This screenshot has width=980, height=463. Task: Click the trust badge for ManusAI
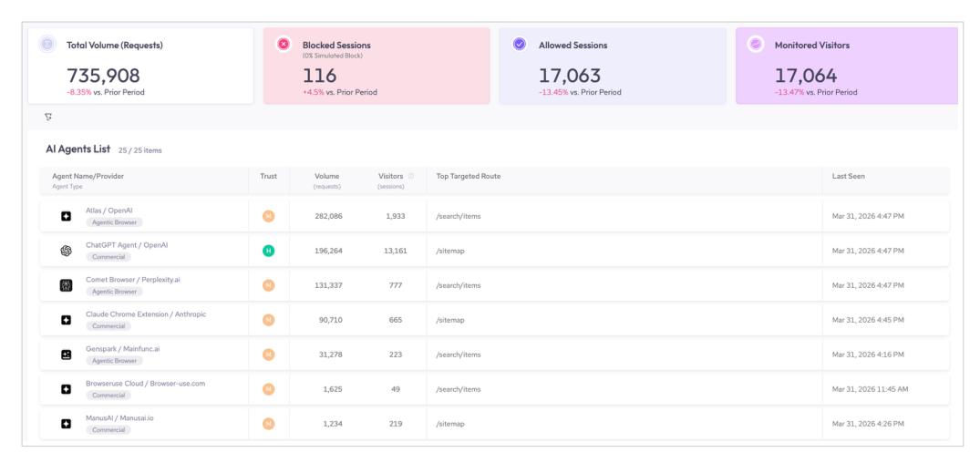tap(268, 424)
